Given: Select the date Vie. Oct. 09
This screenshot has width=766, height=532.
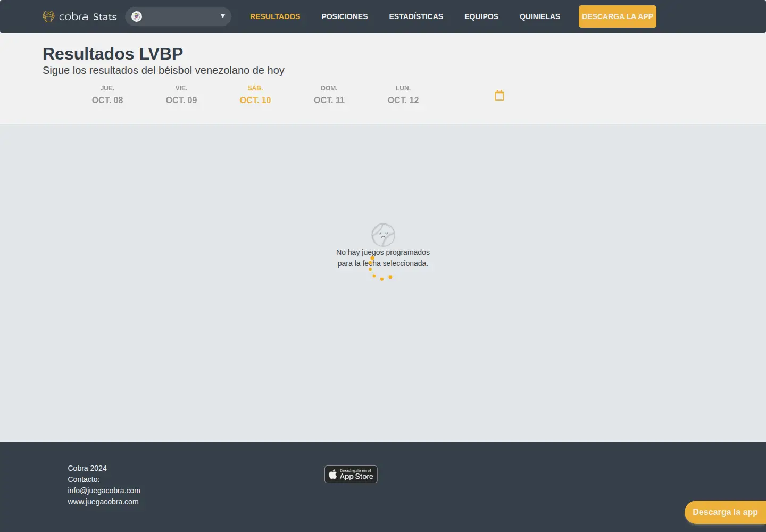Looking at the screenshot, I should [x=181, y=95].
